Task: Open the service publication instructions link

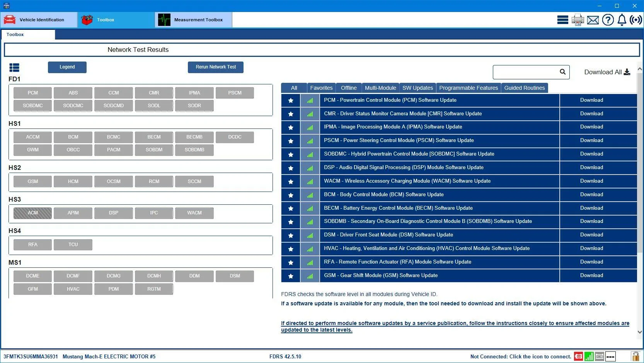Action: pyautogui.click(x=455, y=327)
